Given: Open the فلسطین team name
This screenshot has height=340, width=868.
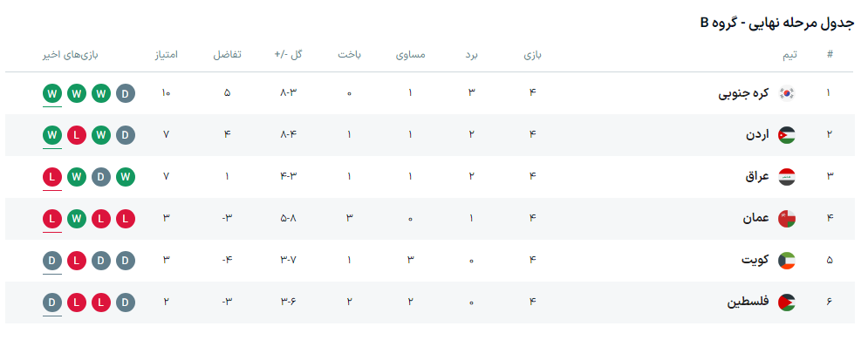Looking at the screenshot, I should [748, 303].
